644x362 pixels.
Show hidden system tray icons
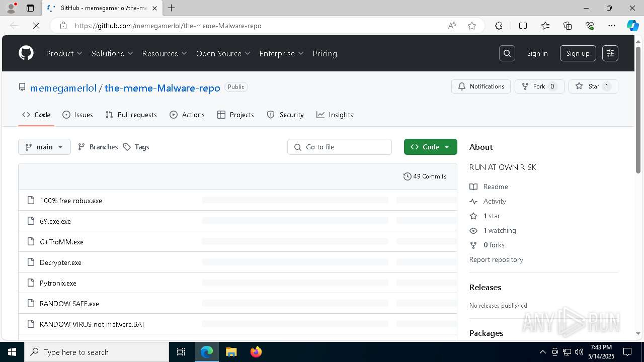(542, 352)
